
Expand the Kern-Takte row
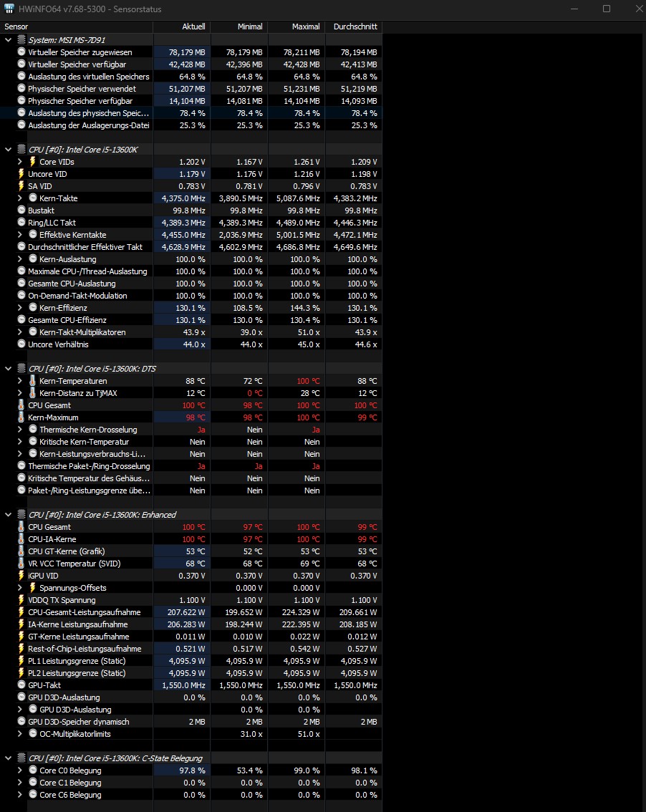19,198
